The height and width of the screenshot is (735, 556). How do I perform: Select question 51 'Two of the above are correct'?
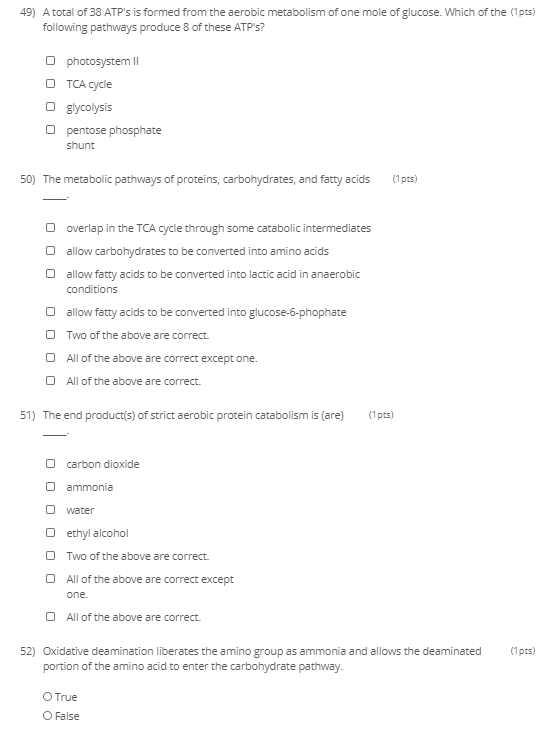point(50,555)
